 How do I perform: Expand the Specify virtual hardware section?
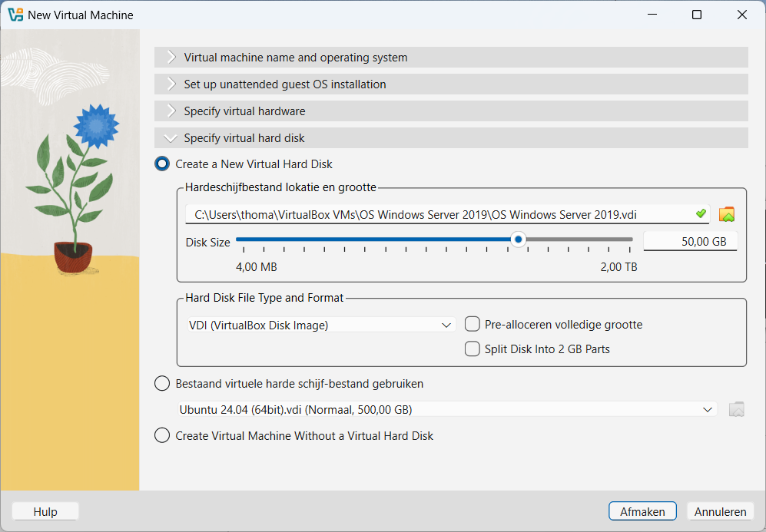pos(450,111)
